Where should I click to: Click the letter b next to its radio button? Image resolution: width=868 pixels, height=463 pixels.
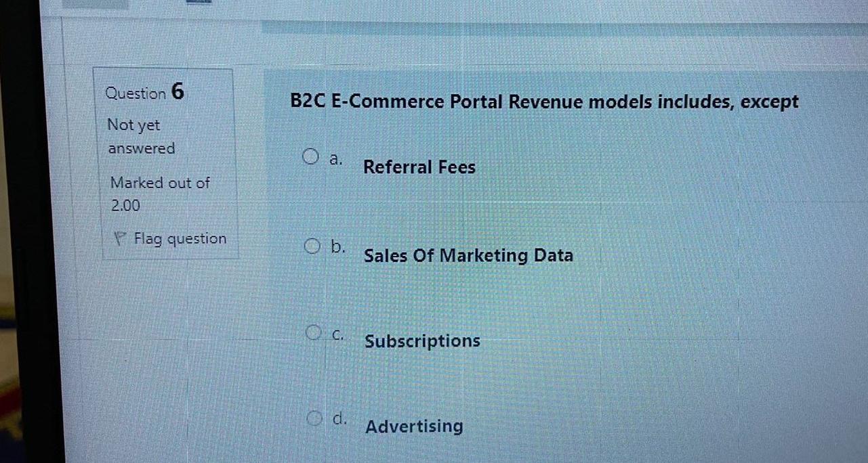(338, 245)
